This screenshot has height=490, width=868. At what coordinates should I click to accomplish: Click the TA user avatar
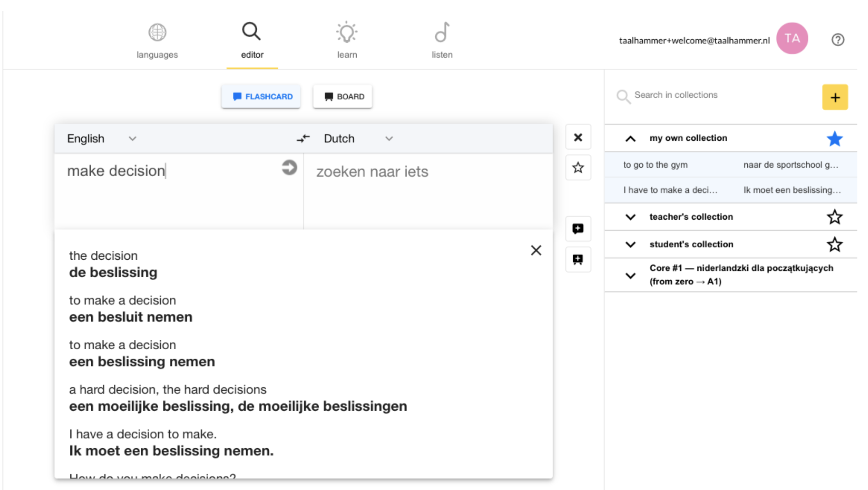click(x=792, y=38)
